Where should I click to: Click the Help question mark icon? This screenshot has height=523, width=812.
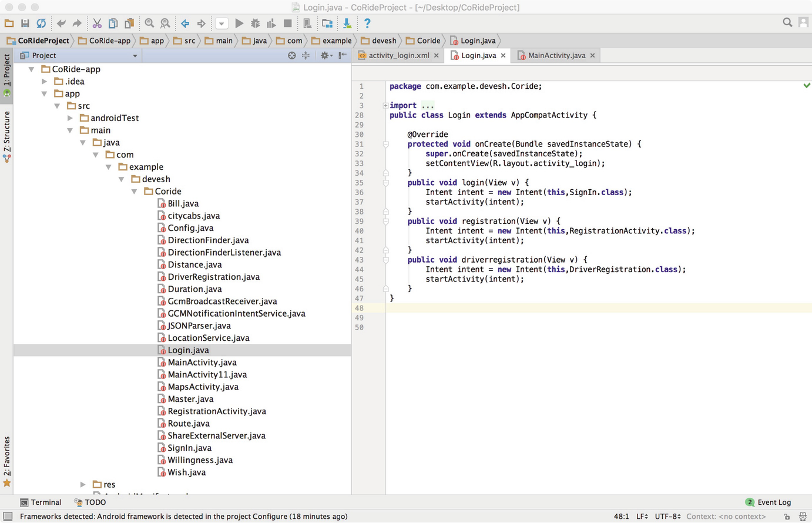pos(367,24)
